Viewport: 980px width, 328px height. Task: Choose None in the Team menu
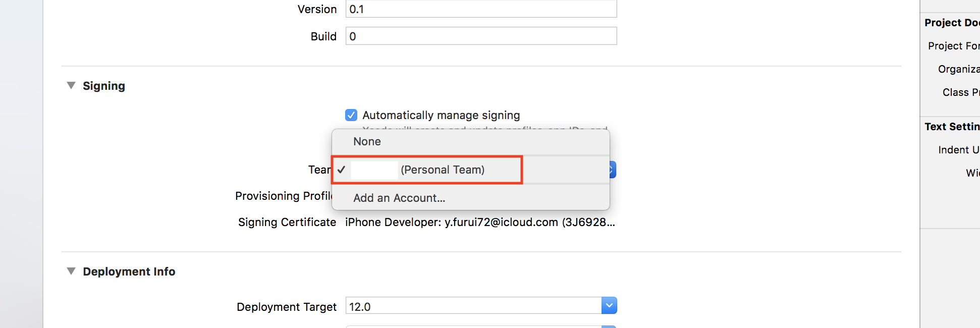coord(367,142)
